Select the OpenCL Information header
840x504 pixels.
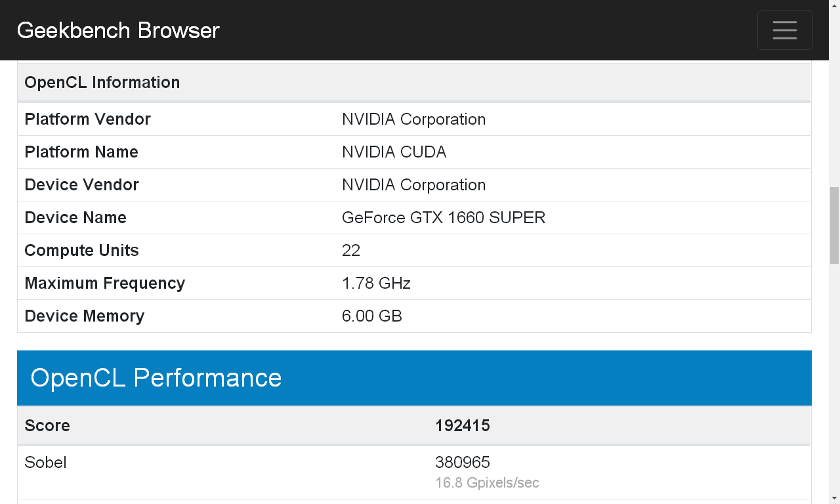pos(102,82)
